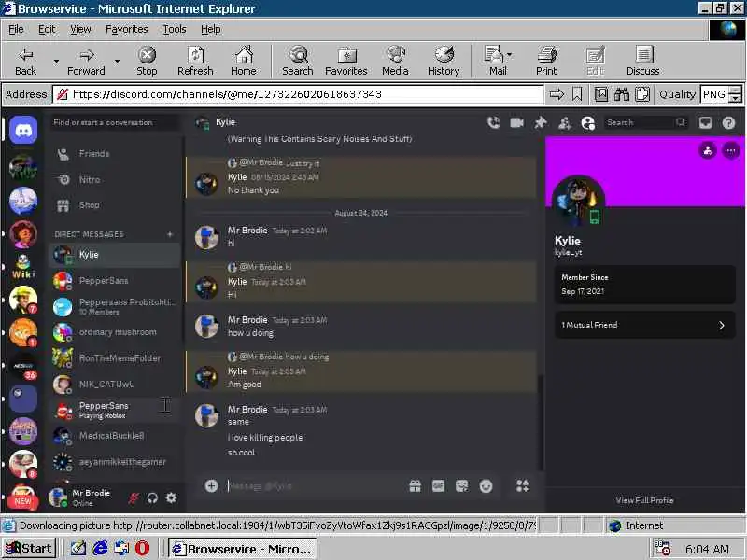This screenshot has height=560, width=747.
Task: Open the Friends tab
Action: click(x=115, y=154)
